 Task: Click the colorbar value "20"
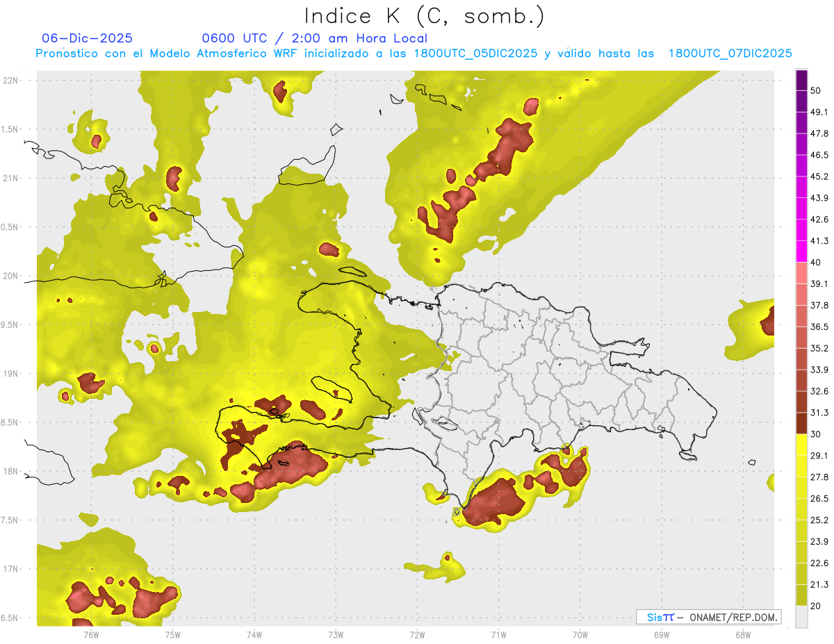point(815,606)
